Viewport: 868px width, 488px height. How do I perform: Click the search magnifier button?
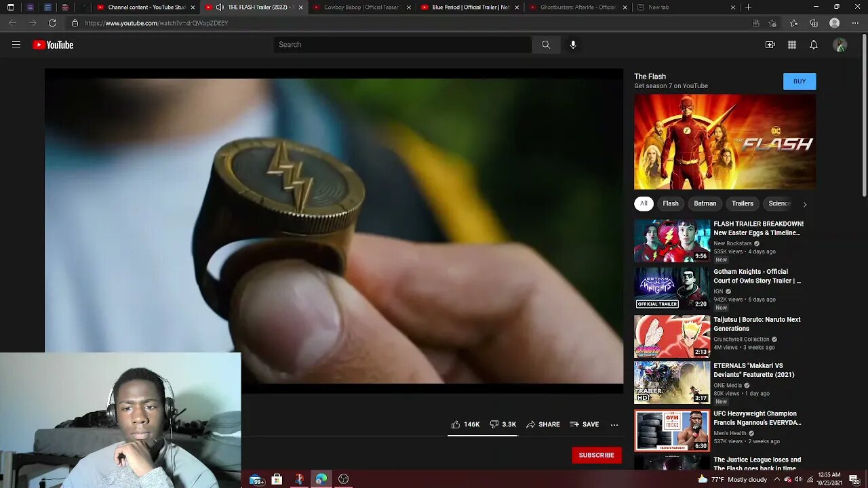click(546, 45)
